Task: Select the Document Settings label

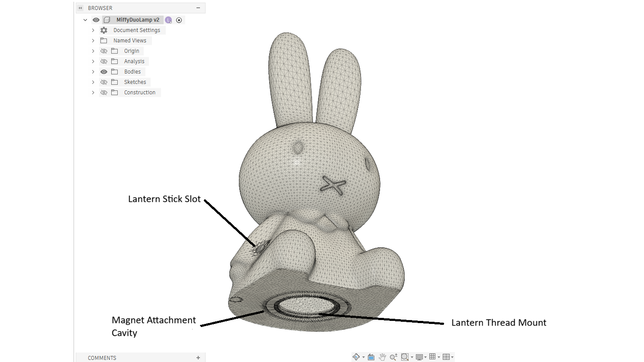Action: 137,30
